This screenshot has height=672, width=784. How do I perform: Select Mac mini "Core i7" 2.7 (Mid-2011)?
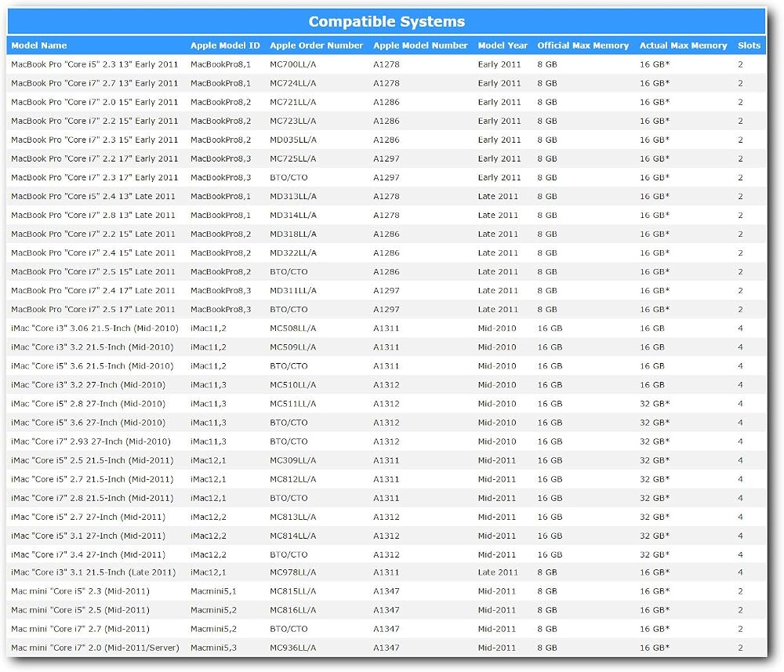pos(80,629)
